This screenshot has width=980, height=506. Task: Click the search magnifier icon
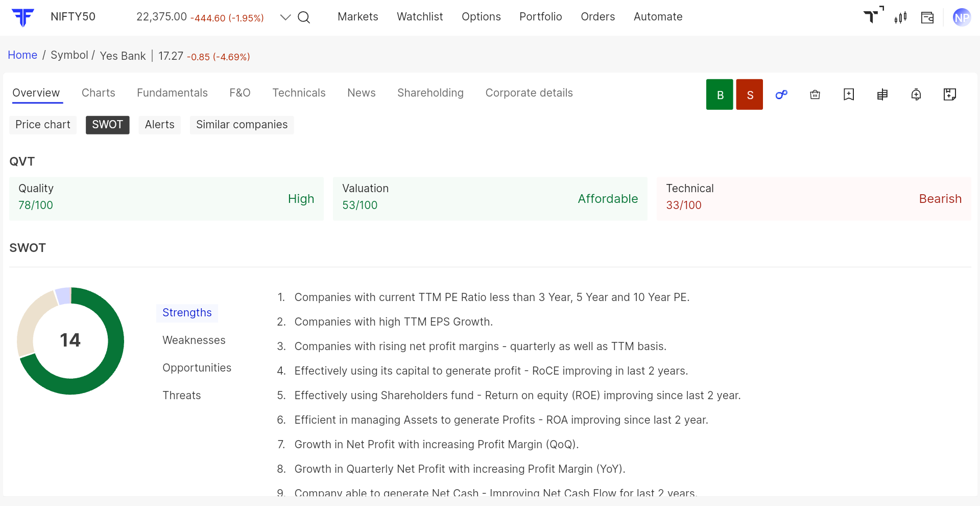pyautogui.click(x=304, y=17)
